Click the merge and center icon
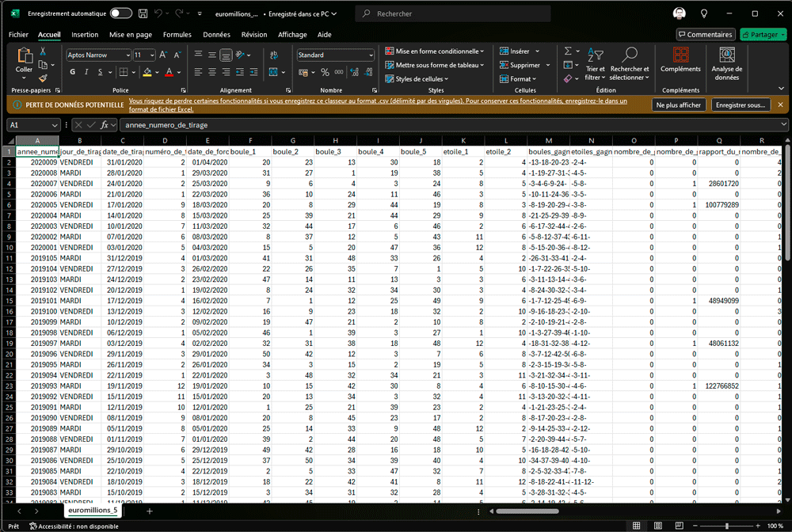The height and width of the screenshot is (532, 792). point(273,72)
